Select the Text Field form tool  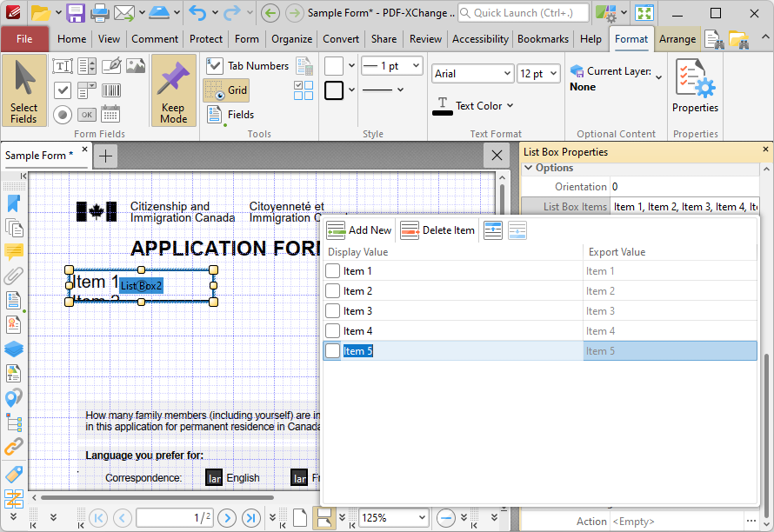pos(63,66)
